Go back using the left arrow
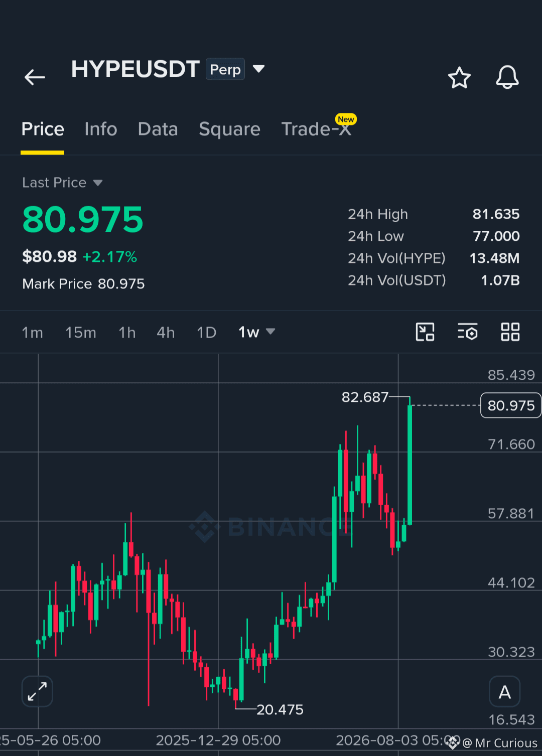The height and width of the screenshot is (756, 542). pos(35,77)
